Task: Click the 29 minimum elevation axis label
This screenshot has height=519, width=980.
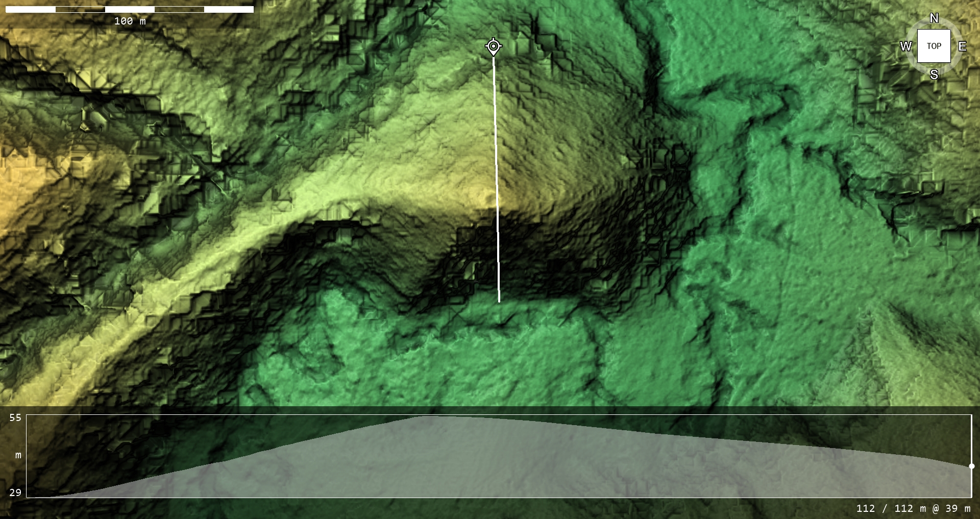Action: [15, 492]
